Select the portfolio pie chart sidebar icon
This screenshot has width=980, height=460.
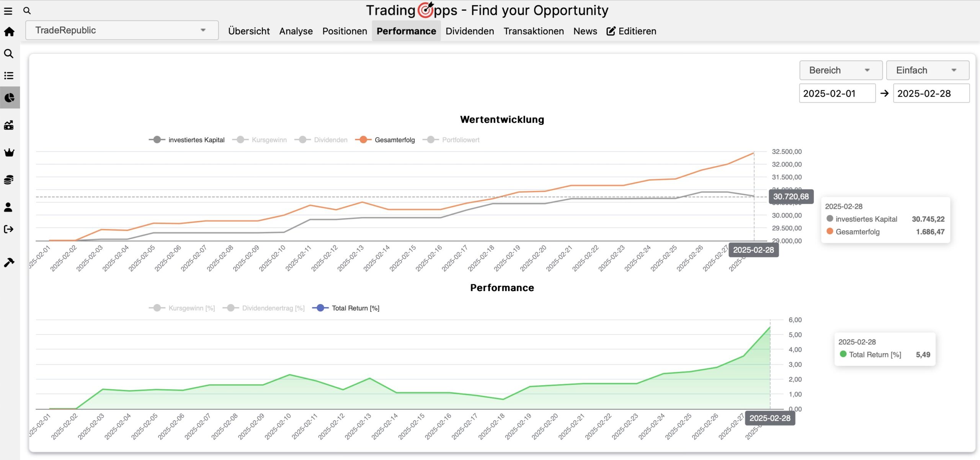click(9, 98)
